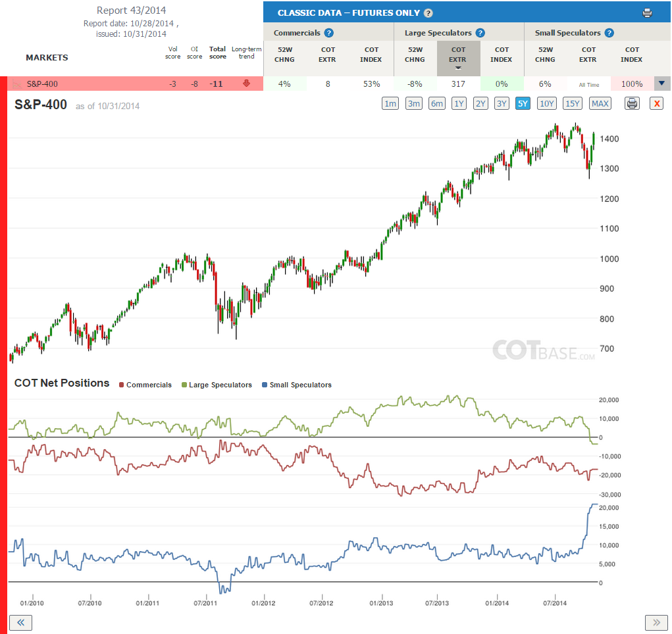The width and height of the screenshot is (672, 634).
Task: Toggle Commercials series in the legend
Action: (145, 385)
